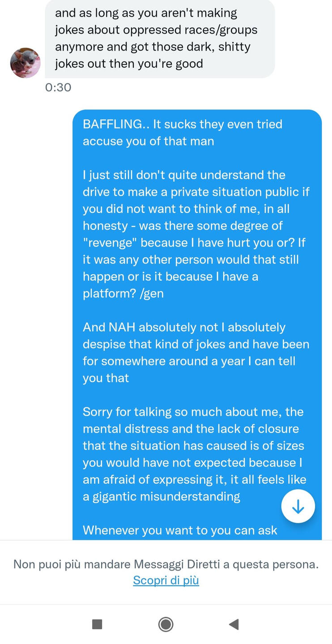Open recent apps with the square button
This screenshot has height=644, width=332.
pyautogui.click(x=97, y=624)
